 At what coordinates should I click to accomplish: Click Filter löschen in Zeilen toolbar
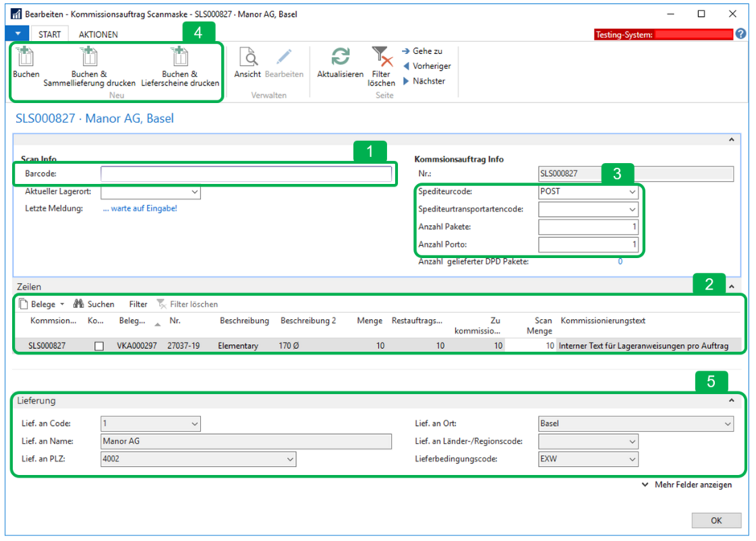(x=187, y=304)
